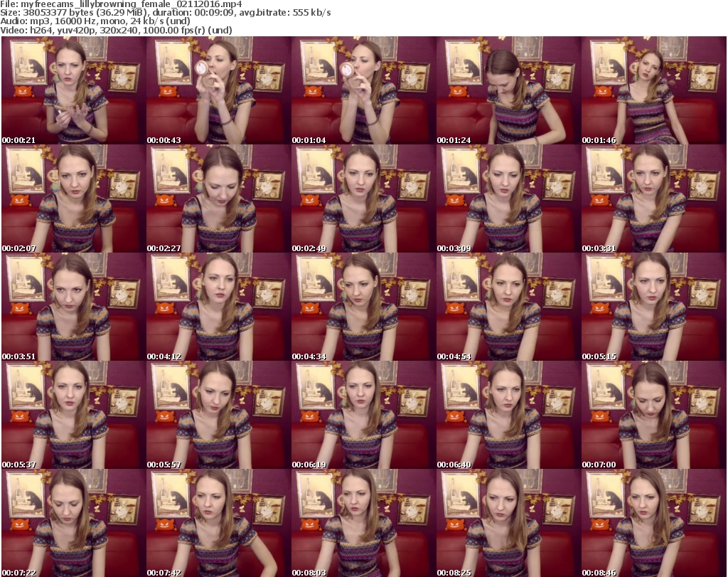Click the thumbnail timestamped 00:00:43
Viewport: 728px width, 577px height.
pos(219,90)
